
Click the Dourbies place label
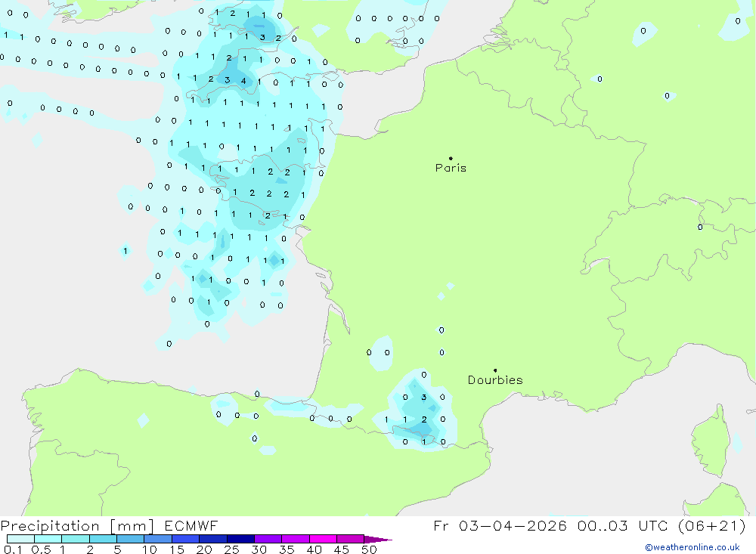click(495, 380)
